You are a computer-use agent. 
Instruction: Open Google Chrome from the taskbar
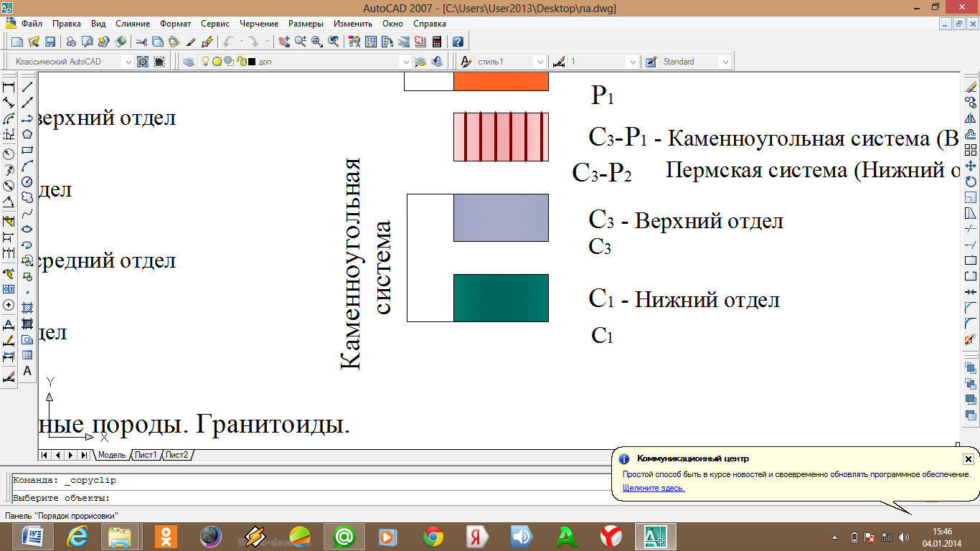(x=433, y=537)
